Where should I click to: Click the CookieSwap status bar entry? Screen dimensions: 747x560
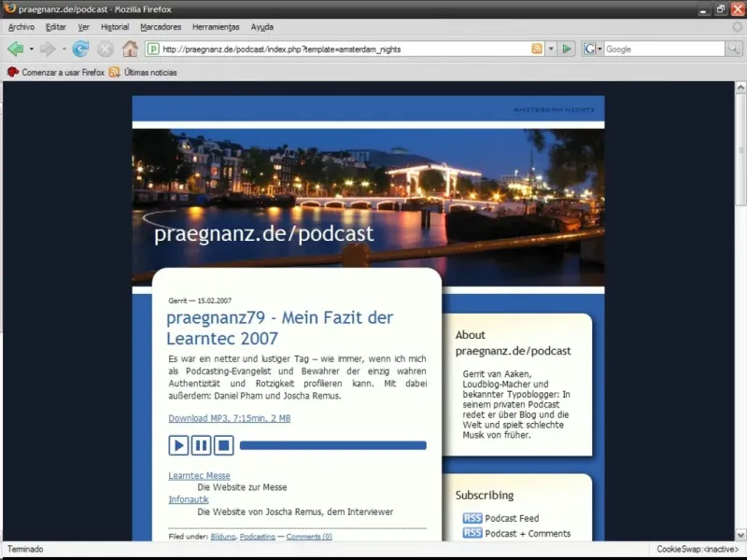pos(698,549)
